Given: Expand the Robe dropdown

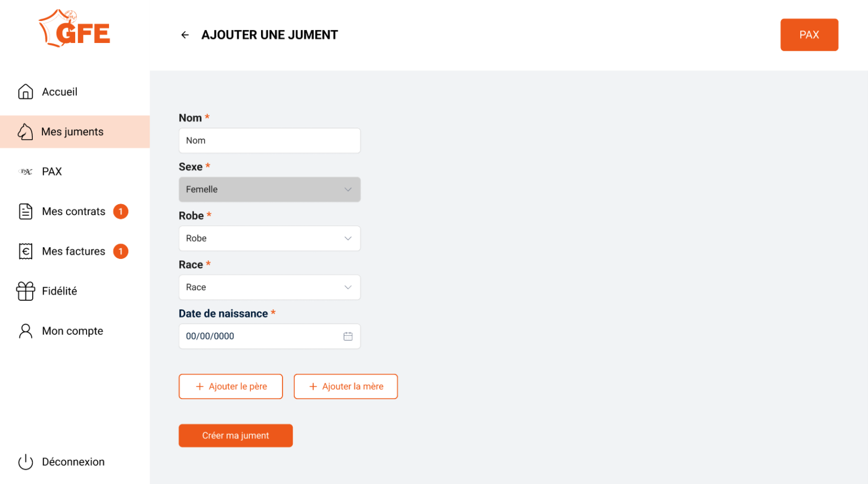Looking at the screenshot, I should pos(270,239).
